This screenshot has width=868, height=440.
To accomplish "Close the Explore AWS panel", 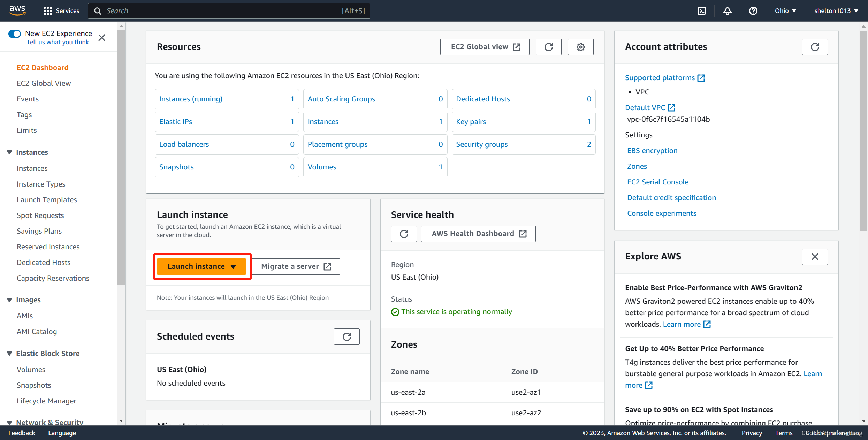I will [x=815, y=257].
